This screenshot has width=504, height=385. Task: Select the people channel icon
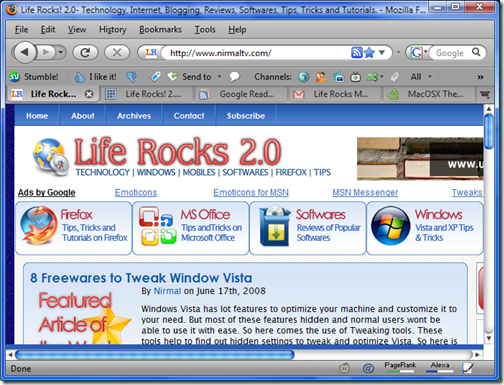(x=321, y=77)
